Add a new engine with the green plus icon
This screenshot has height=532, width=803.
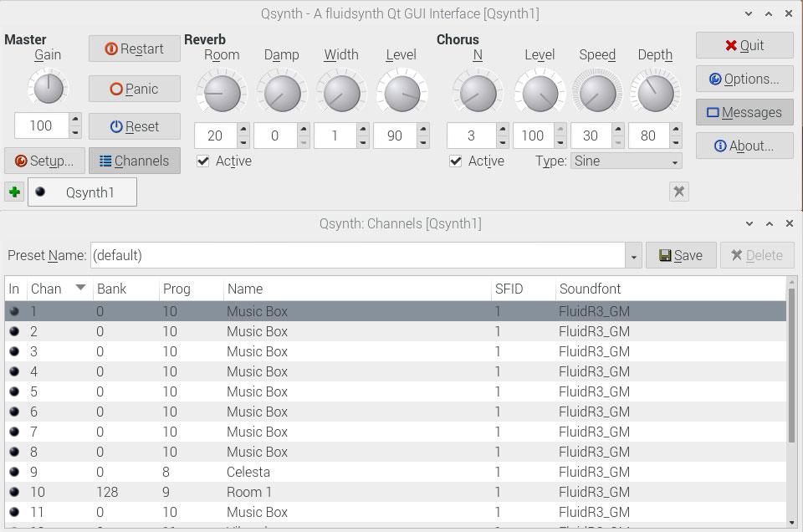tap(13, 192)
